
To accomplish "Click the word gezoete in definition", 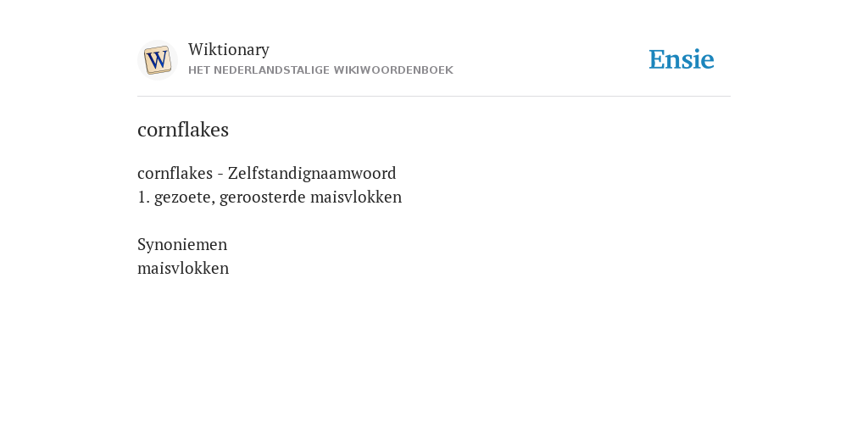I will [x=184, y=198].
